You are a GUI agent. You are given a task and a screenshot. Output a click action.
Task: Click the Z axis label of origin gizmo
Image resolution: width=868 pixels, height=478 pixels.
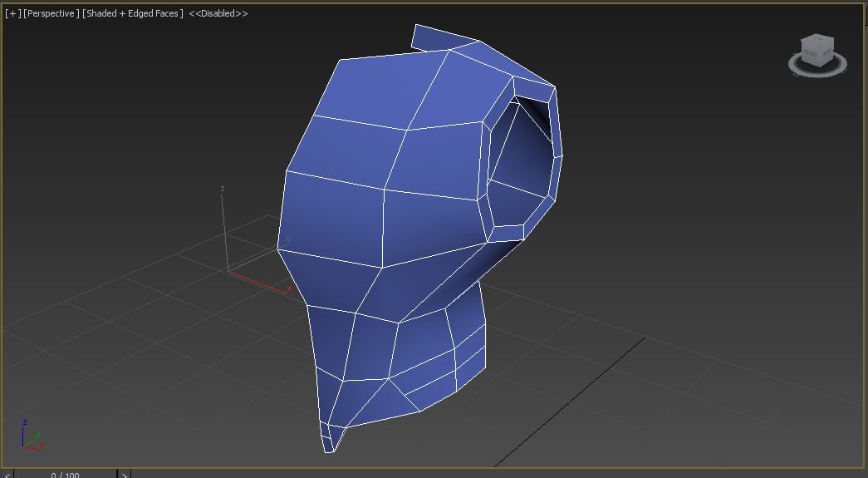coord(223,190)
